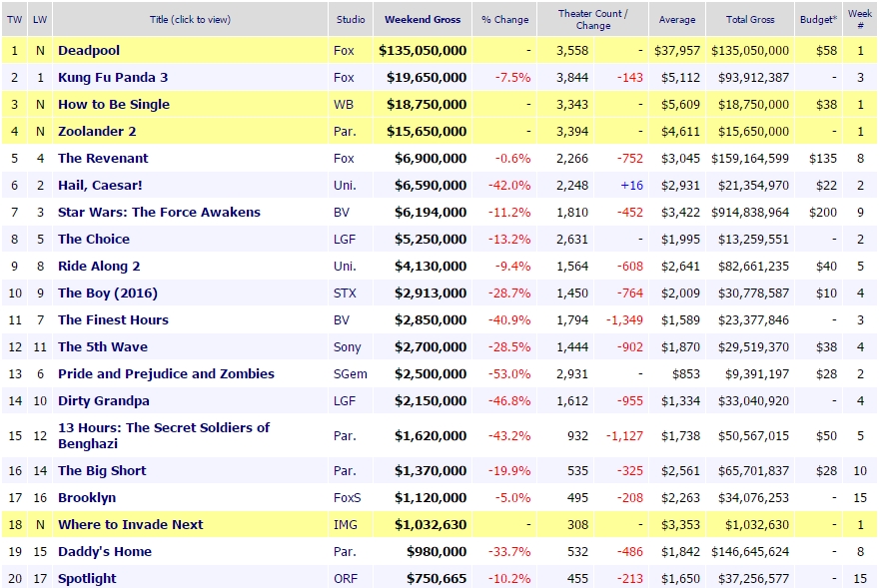Screen dimensions: 879x588
Task: View the Spotlight movie page
Action: (87, 578)
